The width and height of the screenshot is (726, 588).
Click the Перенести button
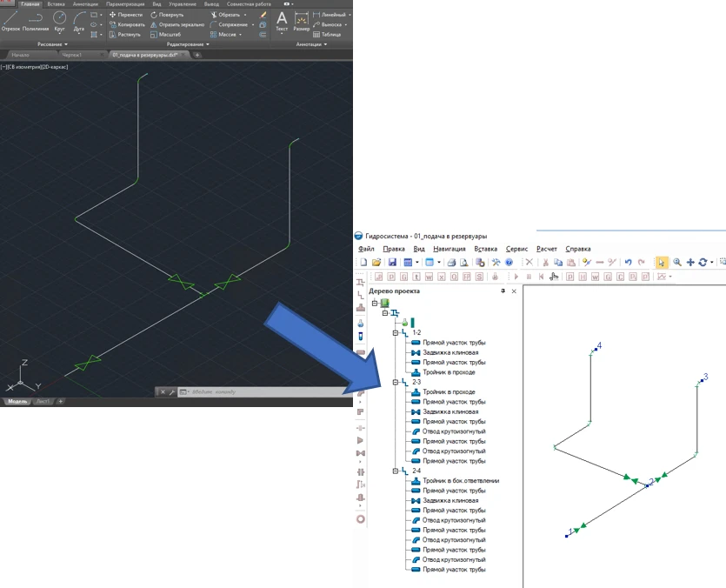click(124, 15)
